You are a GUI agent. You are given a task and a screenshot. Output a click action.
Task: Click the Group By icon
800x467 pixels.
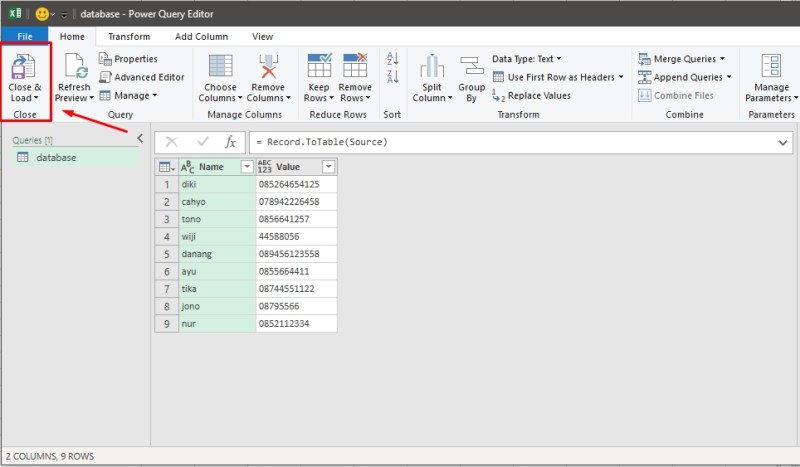coord(471,66)
